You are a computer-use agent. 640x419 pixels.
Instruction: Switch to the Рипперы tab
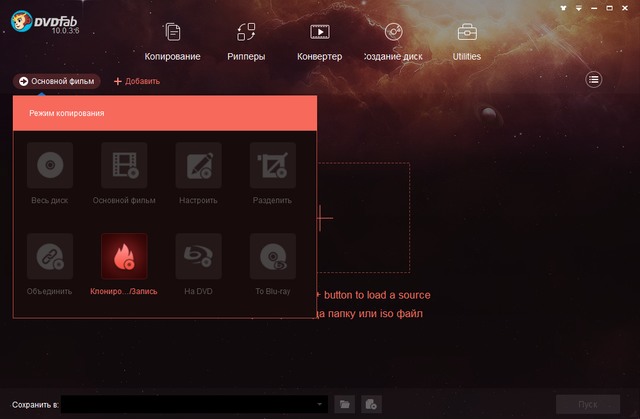246,41
